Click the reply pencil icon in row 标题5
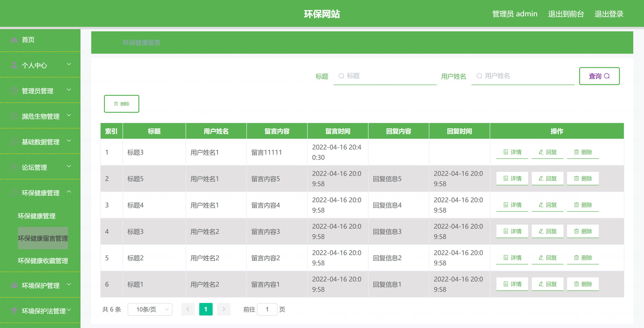The width and height of the screenshot is (644, 328). click(541, 178)
